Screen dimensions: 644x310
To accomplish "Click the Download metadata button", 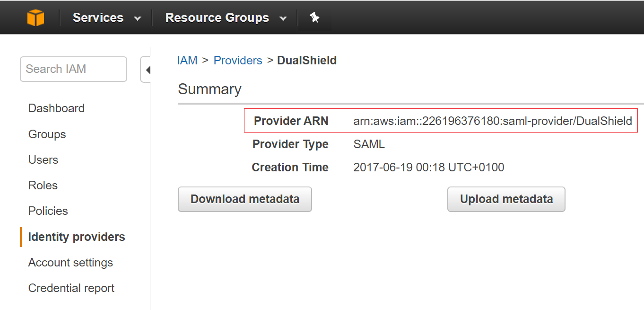I will 244,199.
